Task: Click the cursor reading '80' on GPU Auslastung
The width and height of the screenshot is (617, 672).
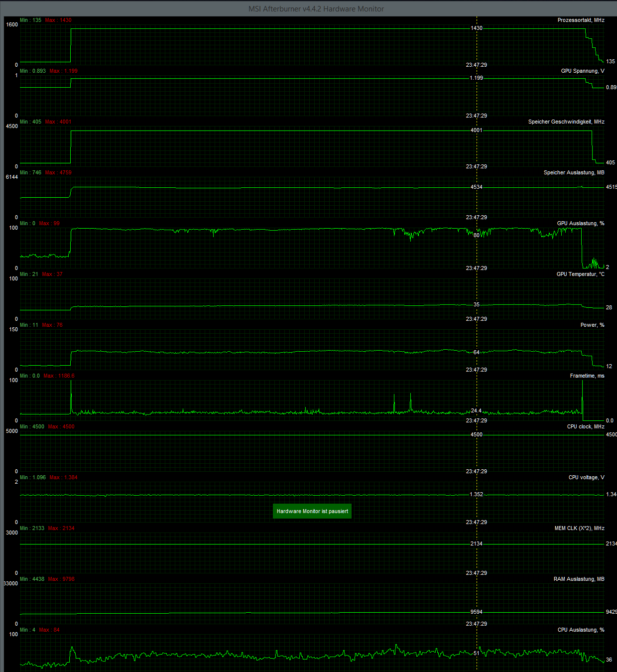Action: pyautogui.click(x=477, y=235)
